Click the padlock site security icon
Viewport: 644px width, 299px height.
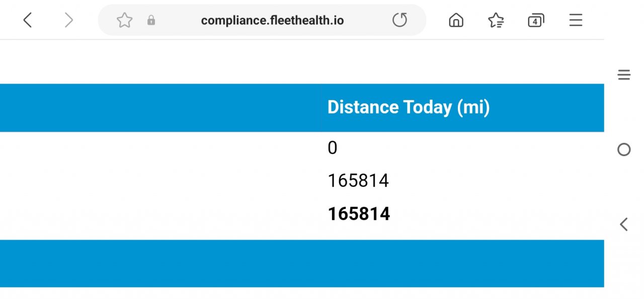(151, 20)
